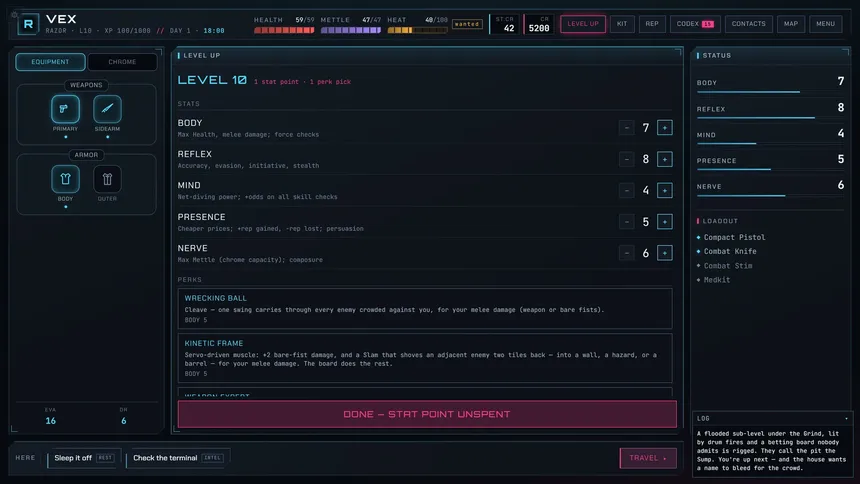Choose the Sleep it off action
The height and width of the screenshot is (484, 860).
click(x=84, y=458)
